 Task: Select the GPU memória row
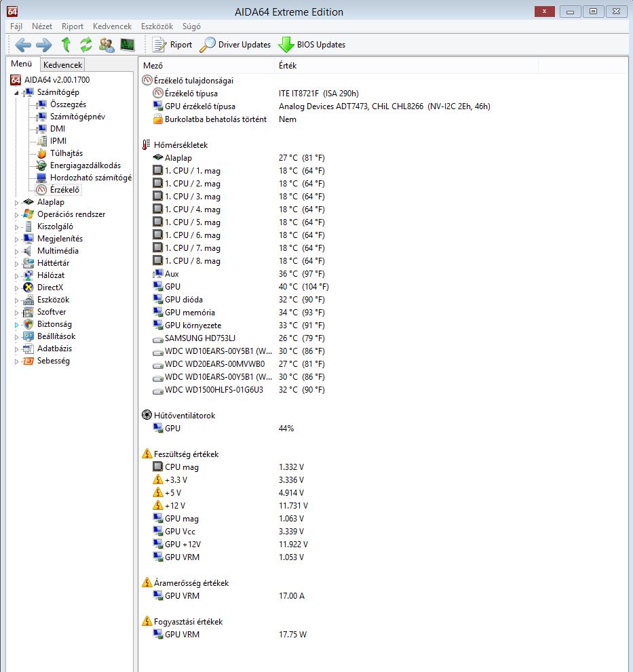[x=239, y=312]
